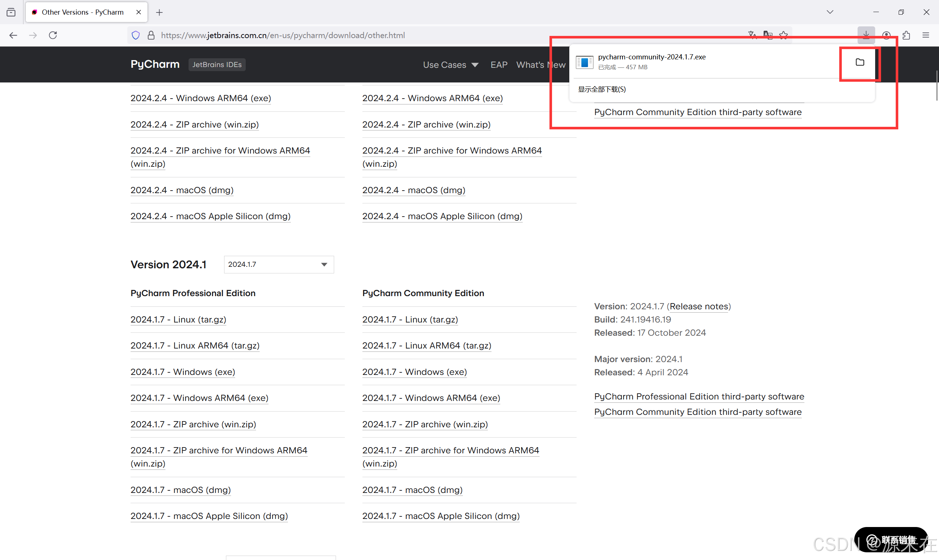Download Professional 2024.2.4 macOS (dmg)
This screenshot has width=939, height=560.
click(x=182, y=190)
